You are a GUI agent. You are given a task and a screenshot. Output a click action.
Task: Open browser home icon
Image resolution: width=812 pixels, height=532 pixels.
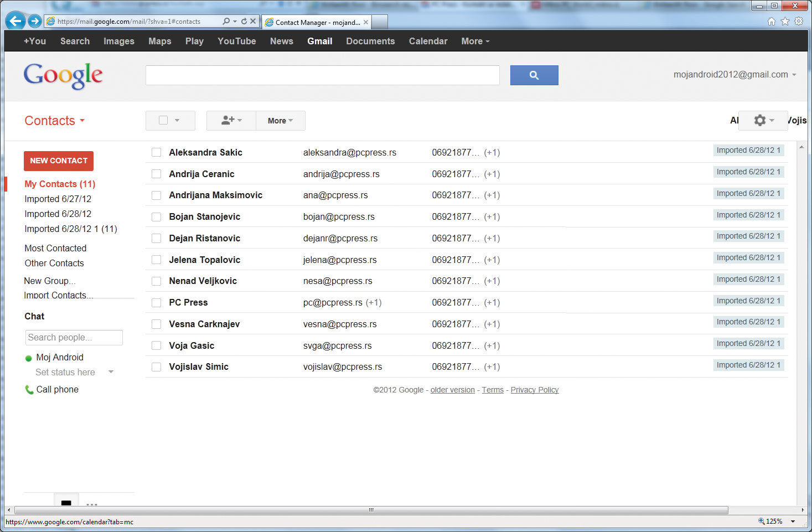tap(772, 22)
